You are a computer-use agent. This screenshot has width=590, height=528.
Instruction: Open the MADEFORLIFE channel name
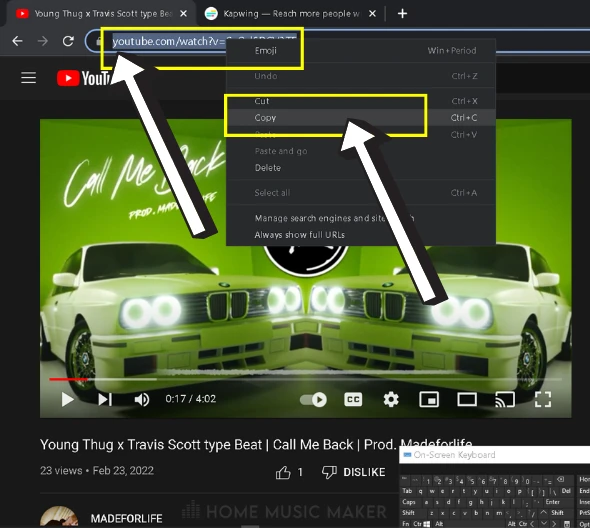coord(126,518)
